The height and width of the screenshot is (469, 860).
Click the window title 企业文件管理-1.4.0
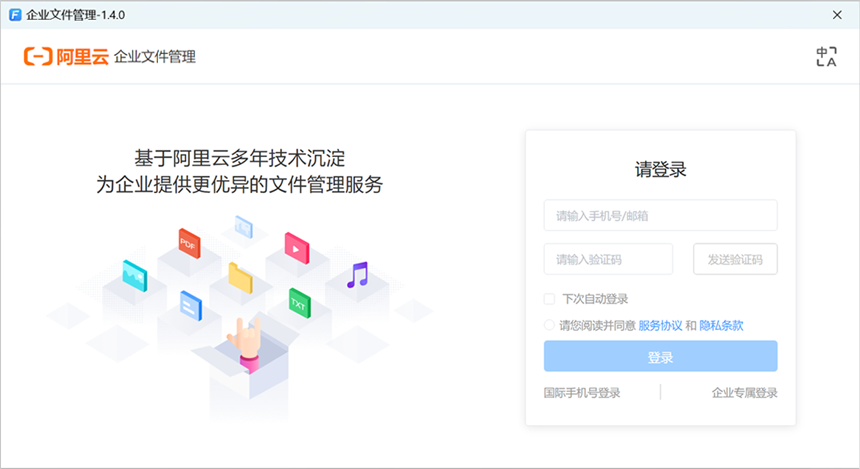pos(76,15)
